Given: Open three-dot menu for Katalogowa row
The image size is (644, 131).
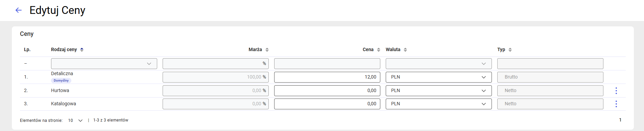Looking at the screenshot, I should point(616,104).
